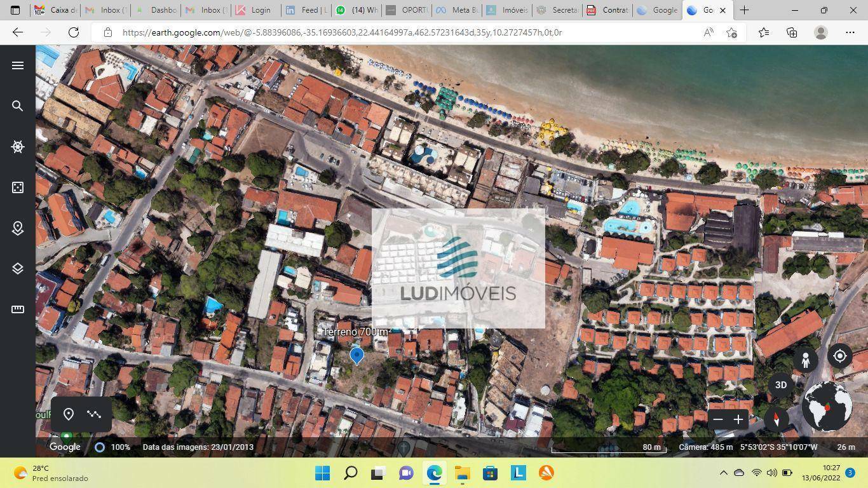The width and height of the screenshot is (868, 488).
Task: Open File Explorer from the taskbar
Action: (462, 473)
